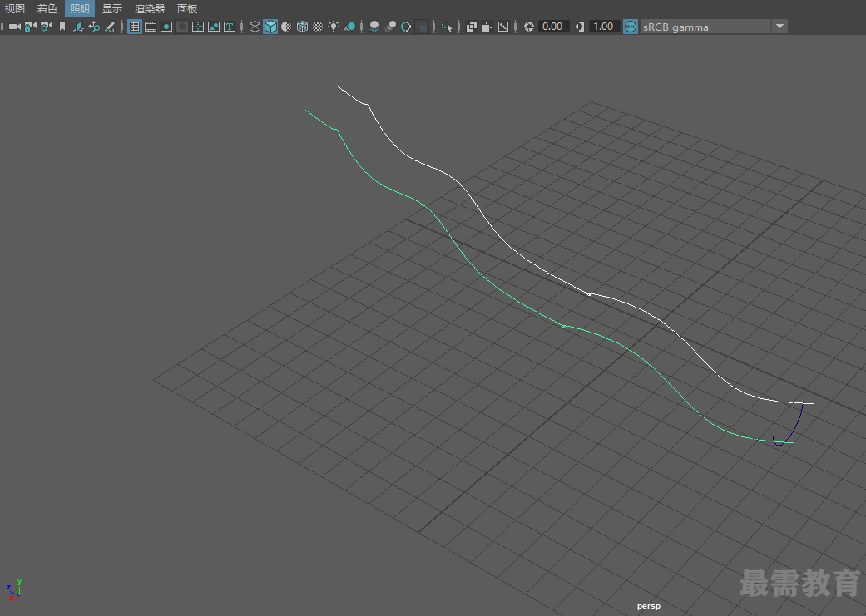
Task: Switch to Wireframe display mode
Action: pos(255,27)
